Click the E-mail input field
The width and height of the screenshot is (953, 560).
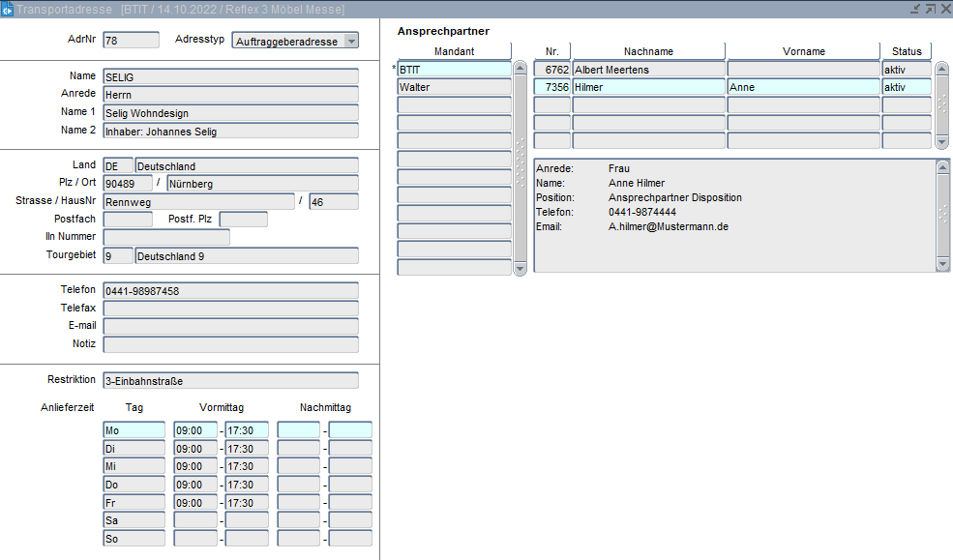tap(230, 327)
